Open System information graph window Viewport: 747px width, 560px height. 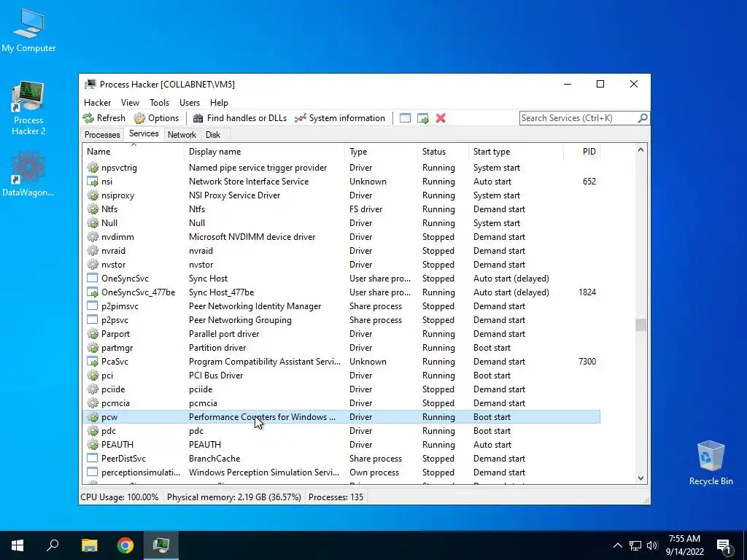tap(340, 118)
